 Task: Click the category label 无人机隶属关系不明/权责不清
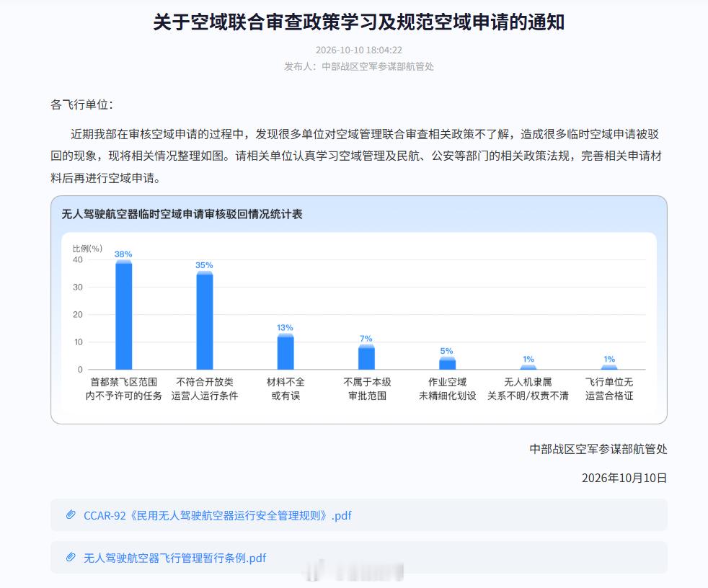coord(528,389)
